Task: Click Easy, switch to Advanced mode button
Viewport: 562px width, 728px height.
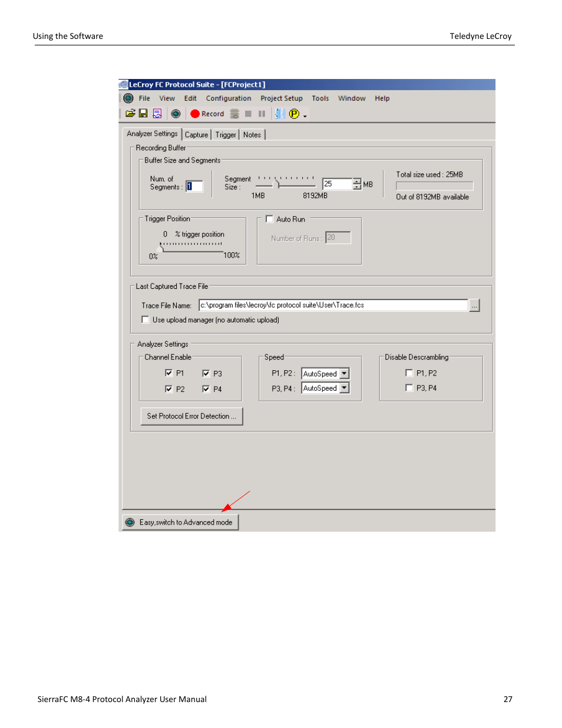Action: [x=180, y=522]
